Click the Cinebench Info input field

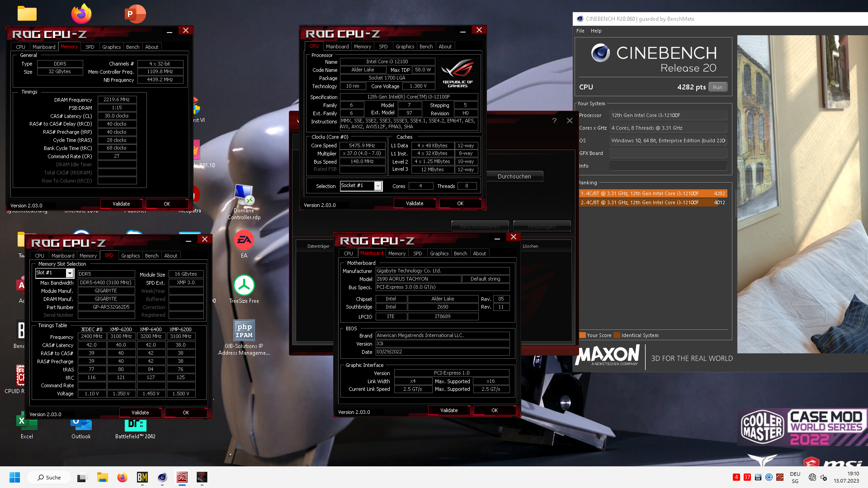coord(668,166)
